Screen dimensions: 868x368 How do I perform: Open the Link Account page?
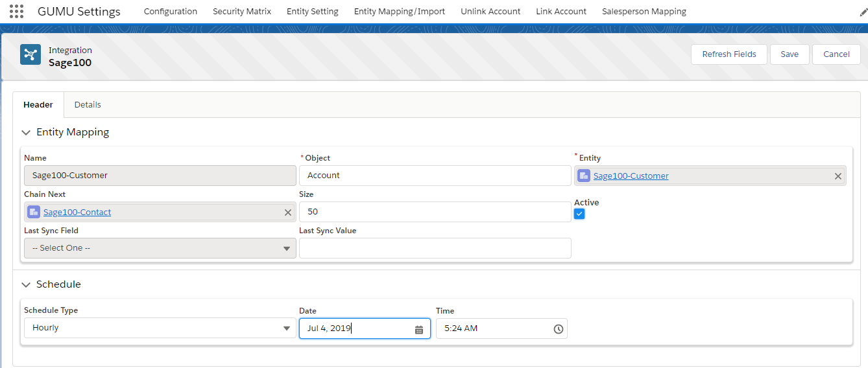[561, 12]
